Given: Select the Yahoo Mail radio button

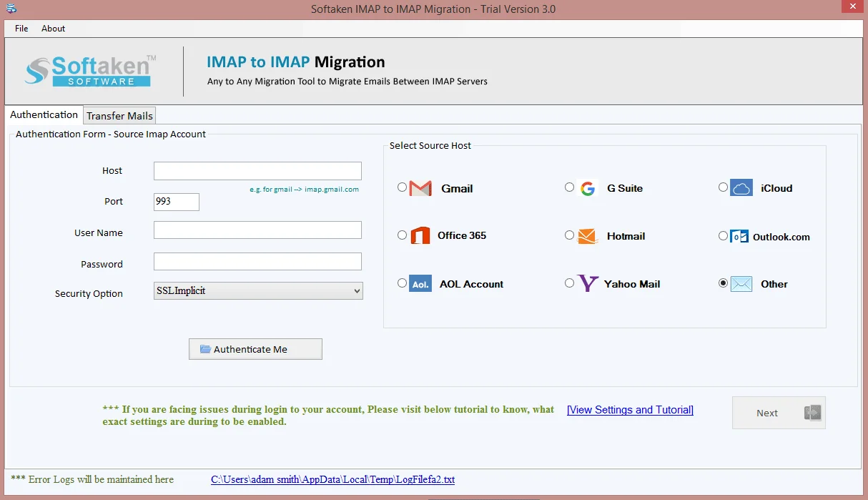Looking at the screenshot, I should tap(569, 283).
